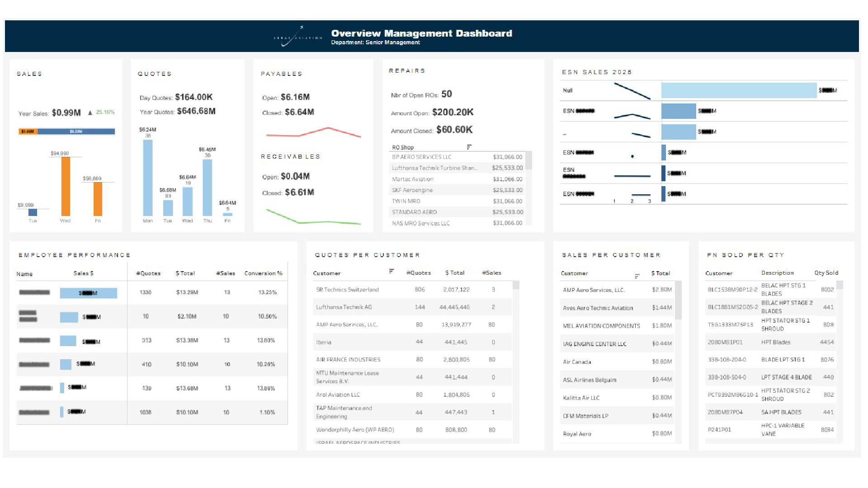This screenshot has height=488, width=868.
Task: Select part number P241P01
Action: pyautogui.click(x=719, y=430)
